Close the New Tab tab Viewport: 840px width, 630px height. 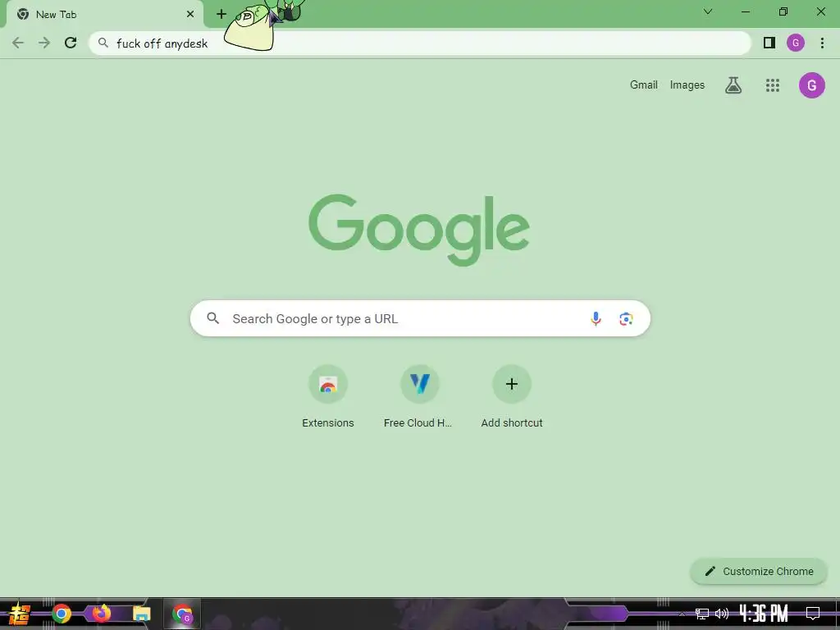tap(190, 15)
